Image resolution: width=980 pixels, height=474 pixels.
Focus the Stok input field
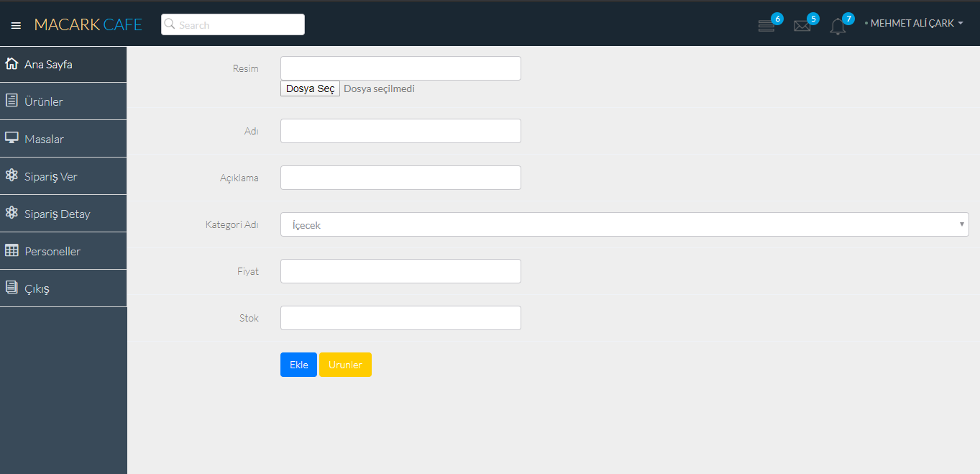(400, 318)
